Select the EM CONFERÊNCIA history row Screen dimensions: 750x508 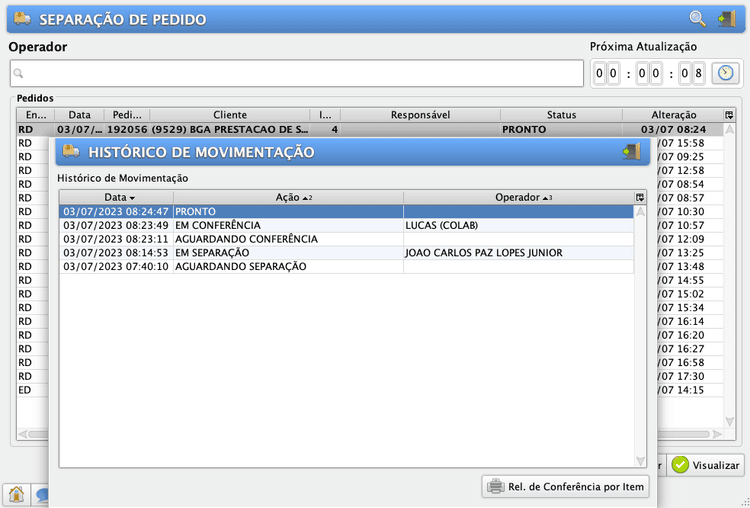346,225
